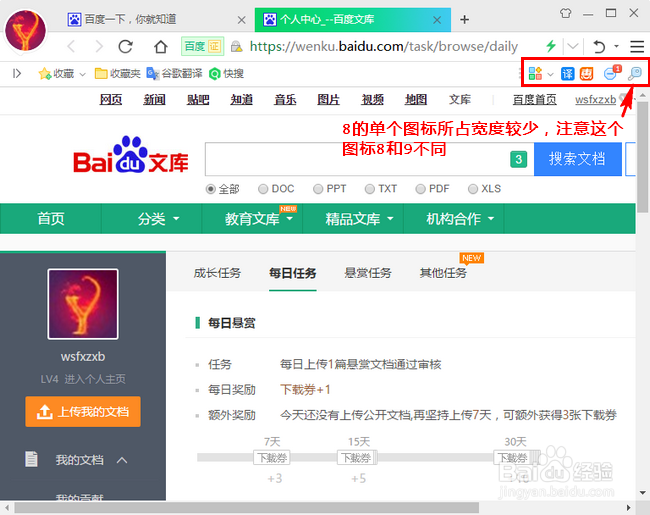650x515 pixels.
Task: Click the extensions grid icon
Action: click(x=535, y=73)
